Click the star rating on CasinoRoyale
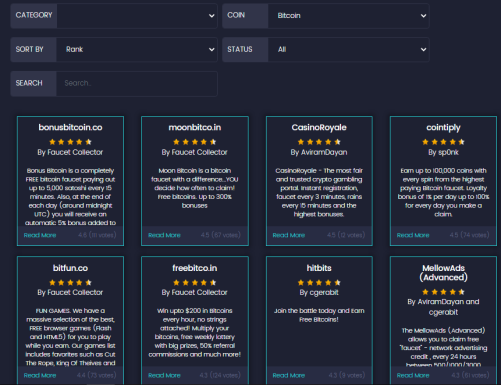The image size is (501, 385). click(x=319, y=142)
